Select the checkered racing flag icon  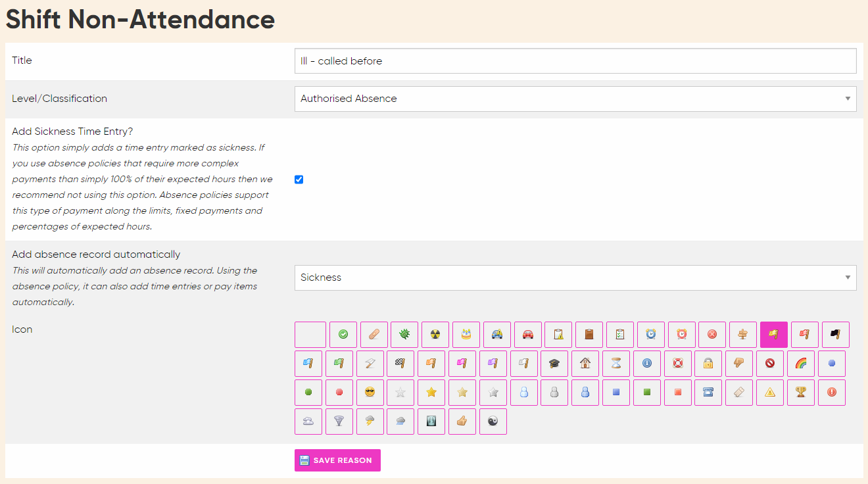[x=400, y=364]
